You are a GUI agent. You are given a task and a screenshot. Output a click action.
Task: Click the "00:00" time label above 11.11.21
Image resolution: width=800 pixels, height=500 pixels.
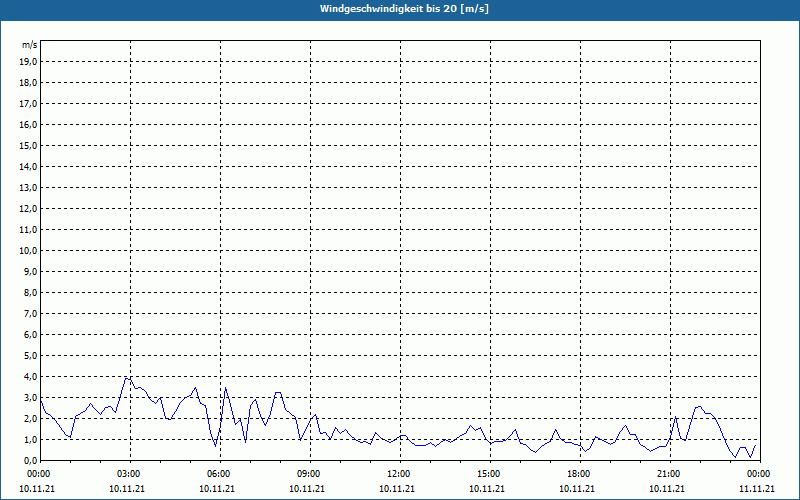760,474
